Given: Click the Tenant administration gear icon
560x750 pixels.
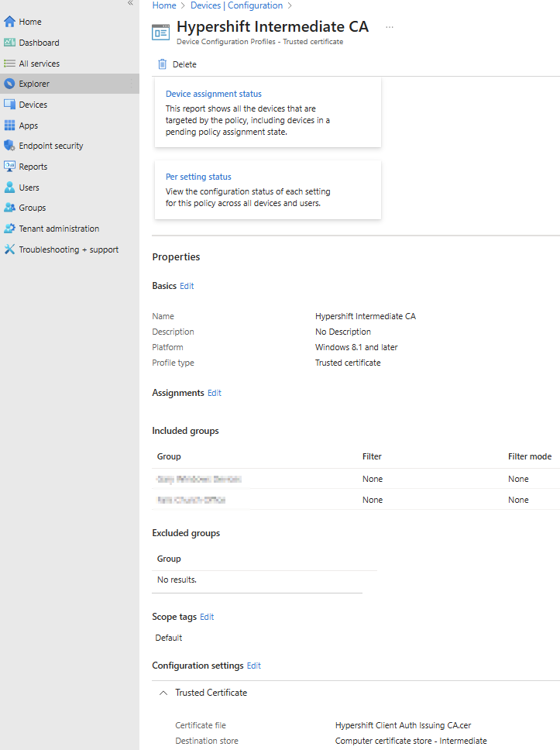Looking at the screenshot, I should [9, 229].
